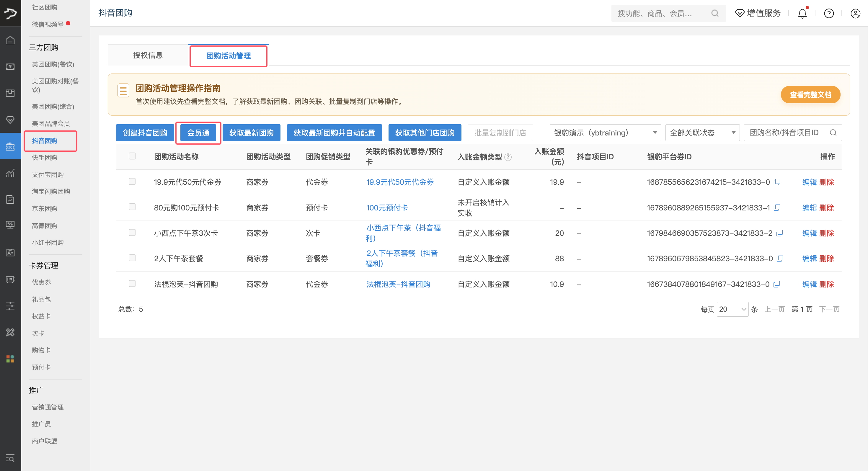Open 美团团购(餐饮) in the sidebar
The height and width of the screenshot is (471, 868).
coord(53,64)
